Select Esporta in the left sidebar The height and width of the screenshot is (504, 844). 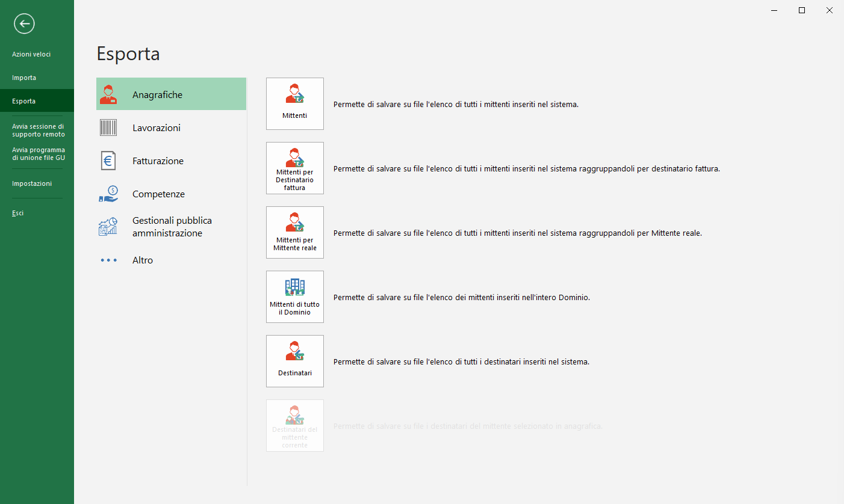[24, 101]
